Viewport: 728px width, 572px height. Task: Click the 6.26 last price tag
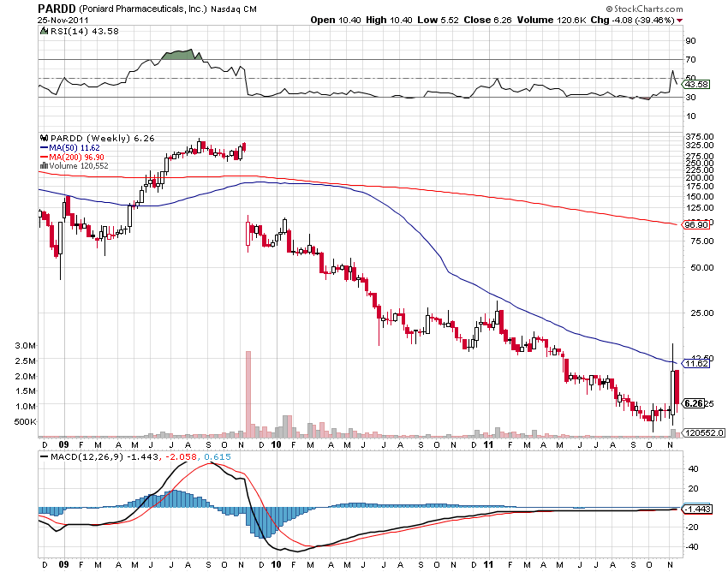(x=694, y=403)
